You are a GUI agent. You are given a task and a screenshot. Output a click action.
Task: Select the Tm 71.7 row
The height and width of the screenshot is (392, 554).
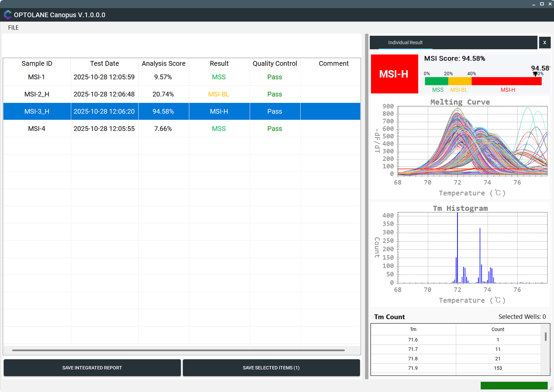pos(456,349)
